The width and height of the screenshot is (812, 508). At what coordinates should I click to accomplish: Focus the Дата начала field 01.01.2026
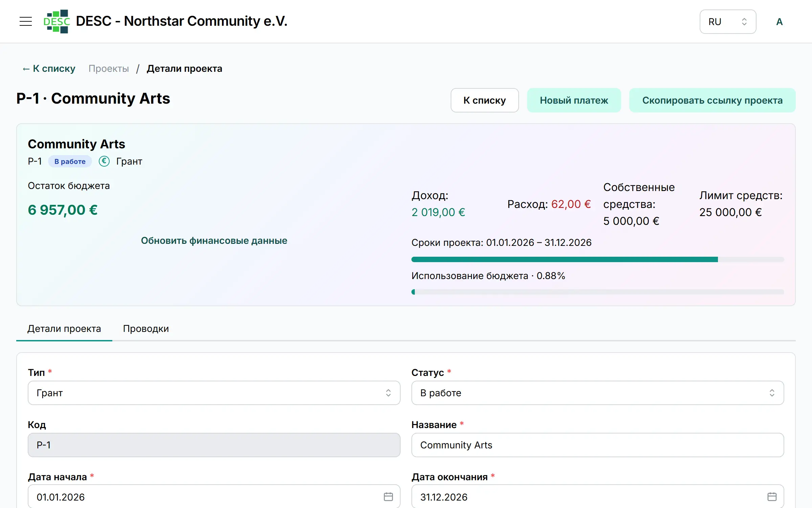214,496
